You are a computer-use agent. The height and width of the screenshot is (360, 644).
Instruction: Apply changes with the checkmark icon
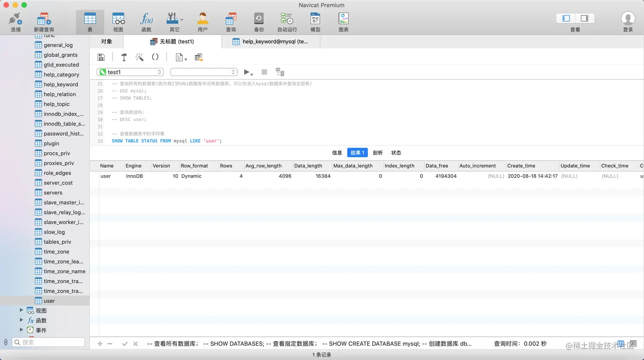coord(125,344)
